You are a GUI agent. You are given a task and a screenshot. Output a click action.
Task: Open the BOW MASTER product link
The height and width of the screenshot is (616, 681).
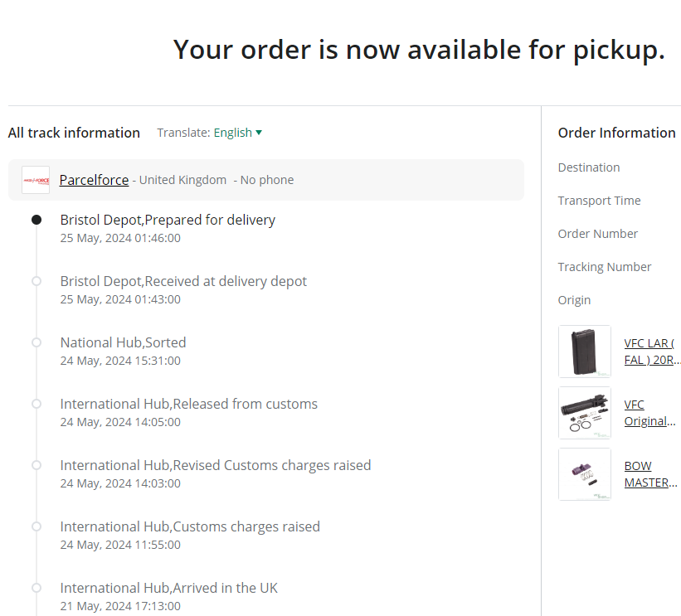click(x=651, y=474)
